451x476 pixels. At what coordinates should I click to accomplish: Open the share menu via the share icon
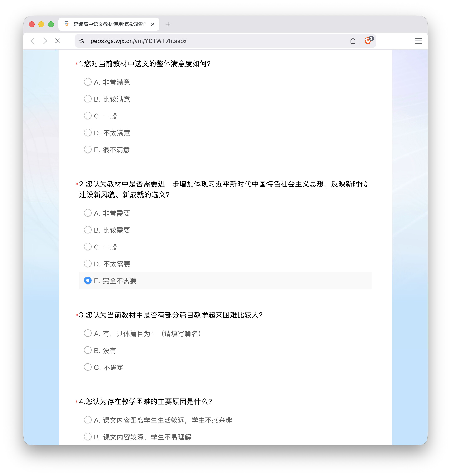353,41
